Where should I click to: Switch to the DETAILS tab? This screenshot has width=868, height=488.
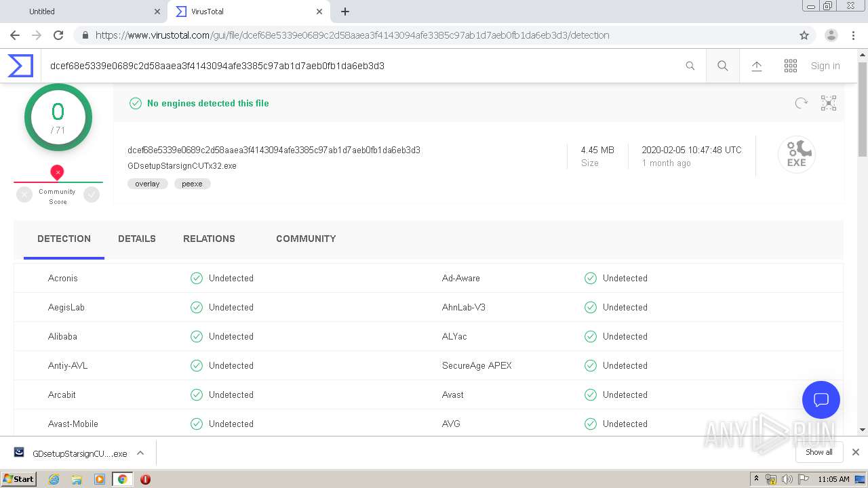click(x=137, y=239)
